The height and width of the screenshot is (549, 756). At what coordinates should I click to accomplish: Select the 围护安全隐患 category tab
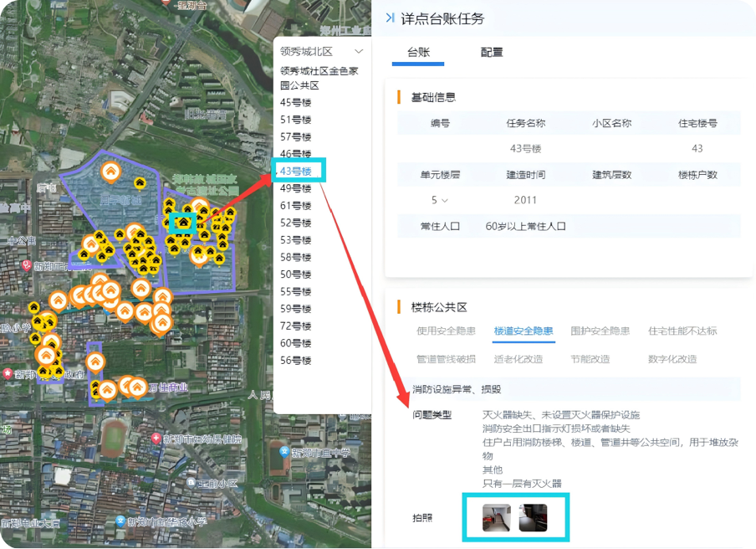600,331
